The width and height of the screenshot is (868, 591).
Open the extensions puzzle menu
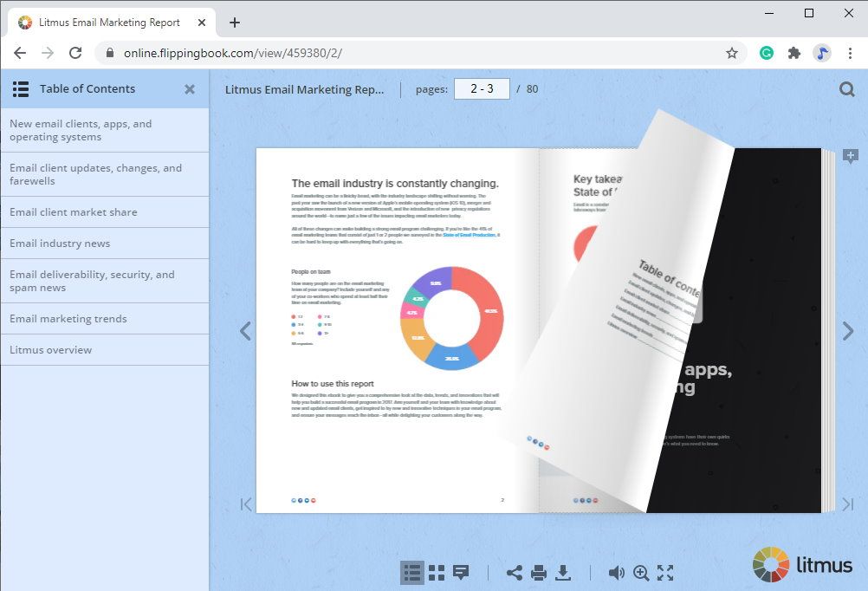pos(794,52)
